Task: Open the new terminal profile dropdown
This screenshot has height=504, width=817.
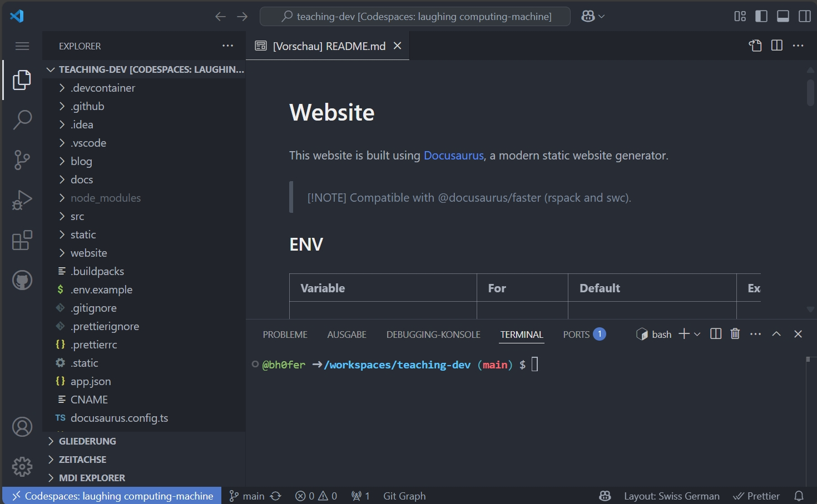Action: coord(697,334)
